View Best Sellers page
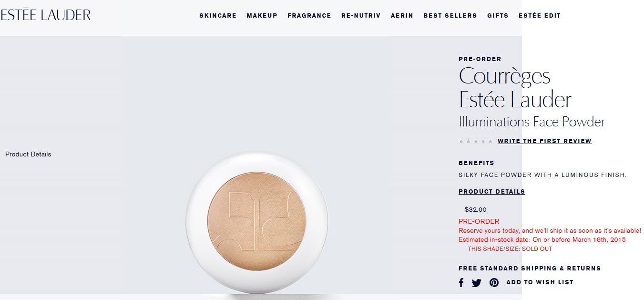The image size is (644, 300). pos(450,16)
